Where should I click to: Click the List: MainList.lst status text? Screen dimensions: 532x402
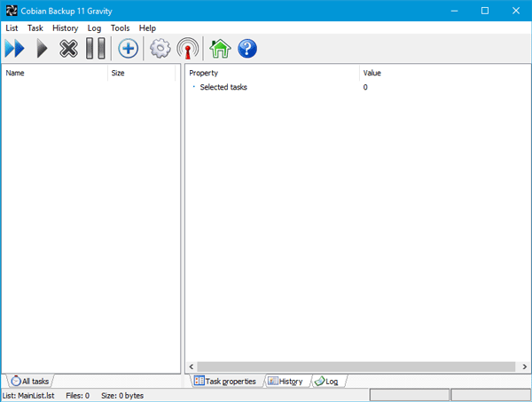[x=28, y=396]
